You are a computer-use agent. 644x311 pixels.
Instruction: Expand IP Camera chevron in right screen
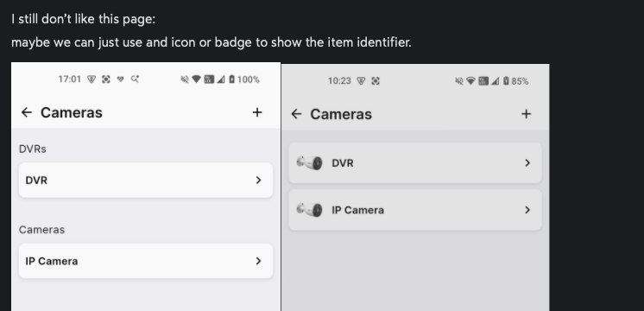pos(527,210)
